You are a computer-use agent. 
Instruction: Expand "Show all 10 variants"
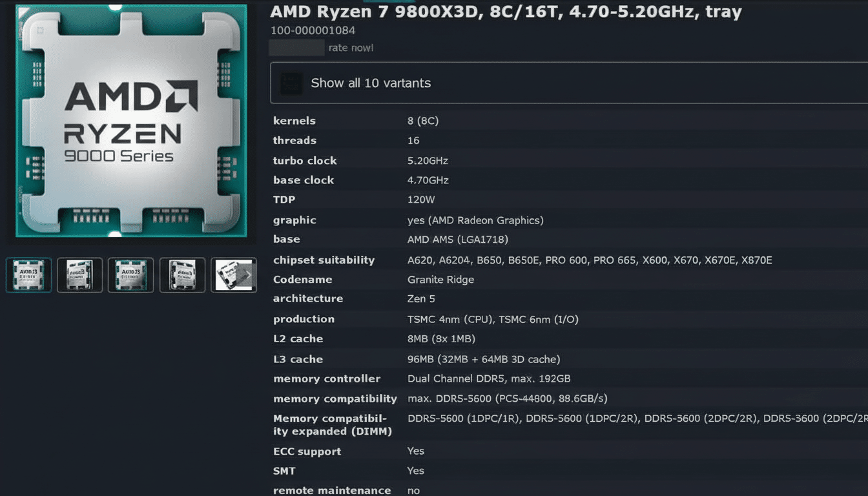point(370,83)
